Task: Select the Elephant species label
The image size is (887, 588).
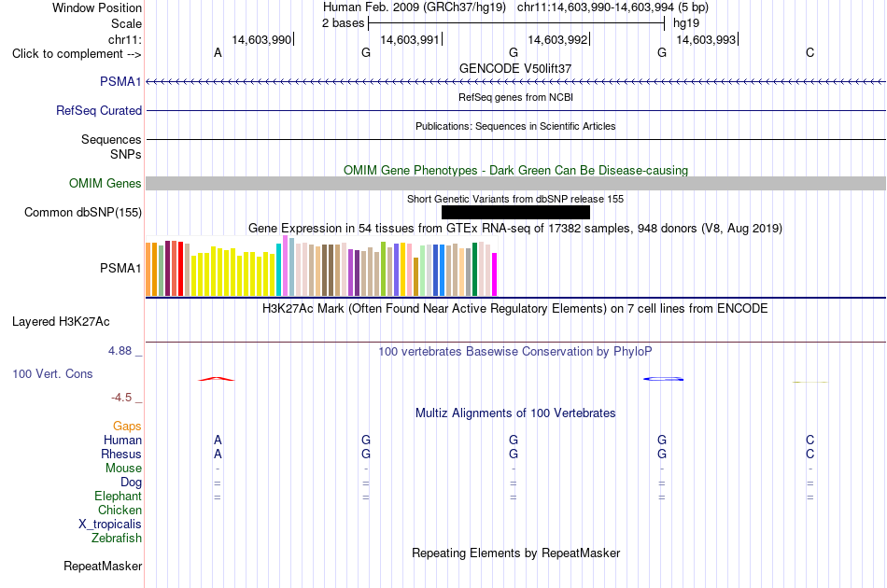Action: coord(118,496)
